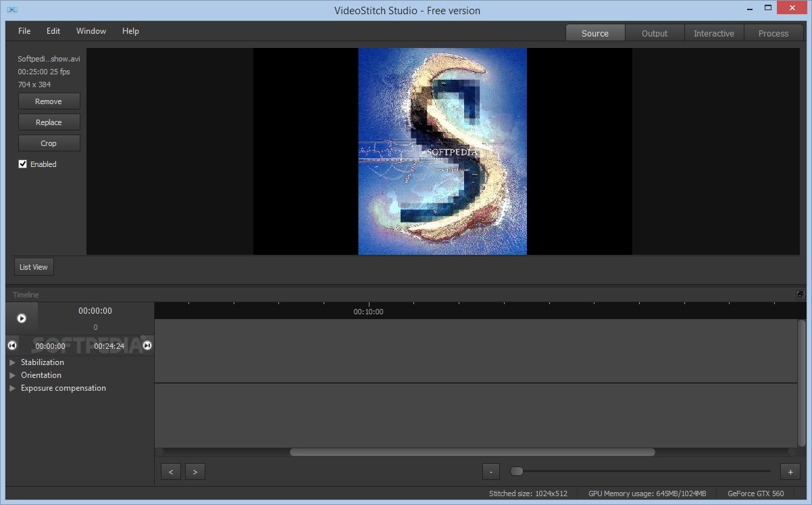This screenshot has width=812, height=505.
Task: Open the Window menu
Action: [91, 31]
